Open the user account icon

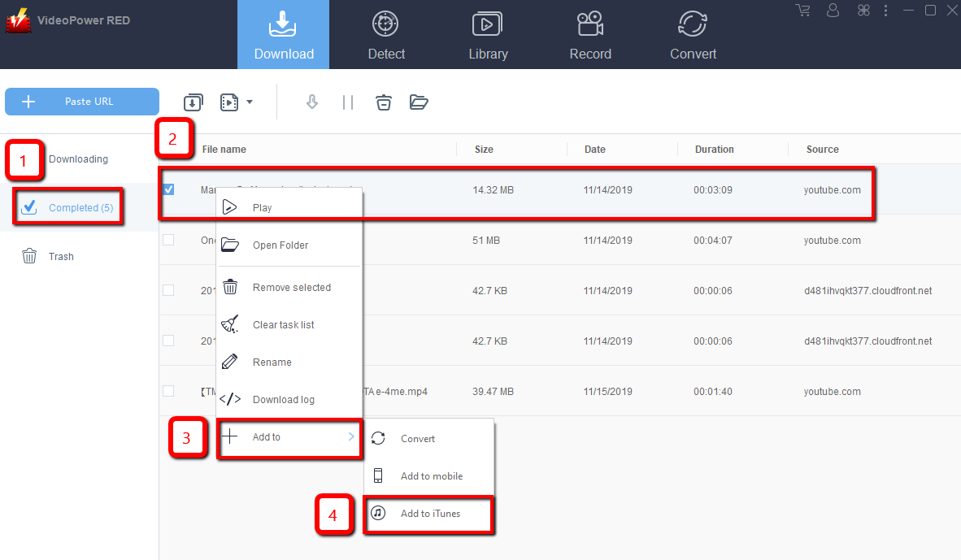833,11
